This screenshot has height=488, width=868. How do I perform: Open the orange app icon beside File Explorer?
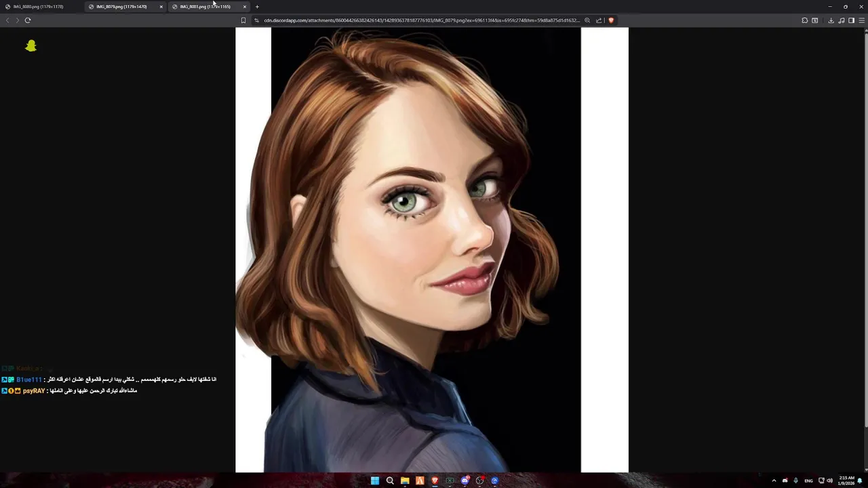coord(420,481)
